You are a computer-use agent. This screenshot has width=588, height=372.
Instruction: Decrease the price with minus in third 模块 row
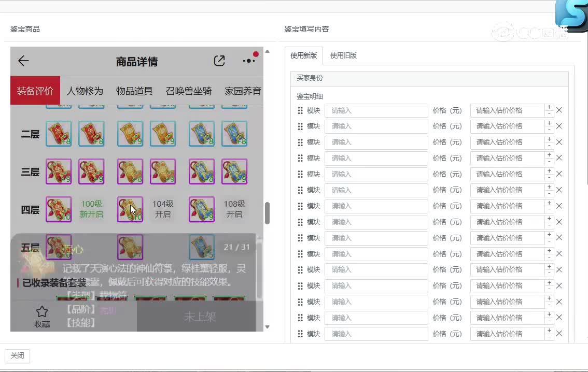click(x=549, y=146)
